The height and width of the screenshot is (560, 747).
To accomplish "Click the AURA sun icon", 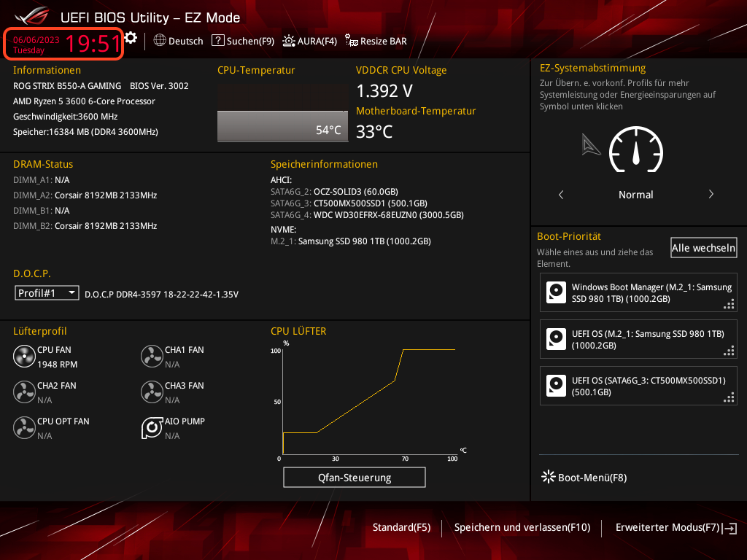I will click(x=289, y=41).
